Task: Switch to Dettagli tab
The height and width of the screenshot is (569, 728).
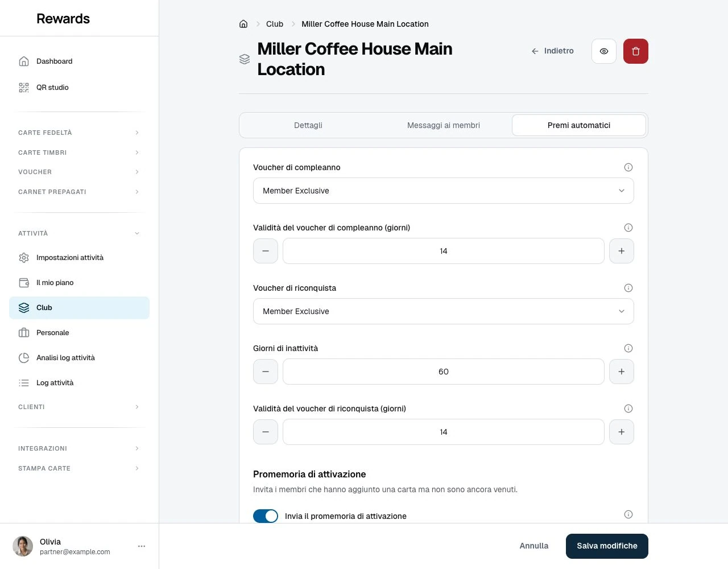Action: (x=308, y=125)
